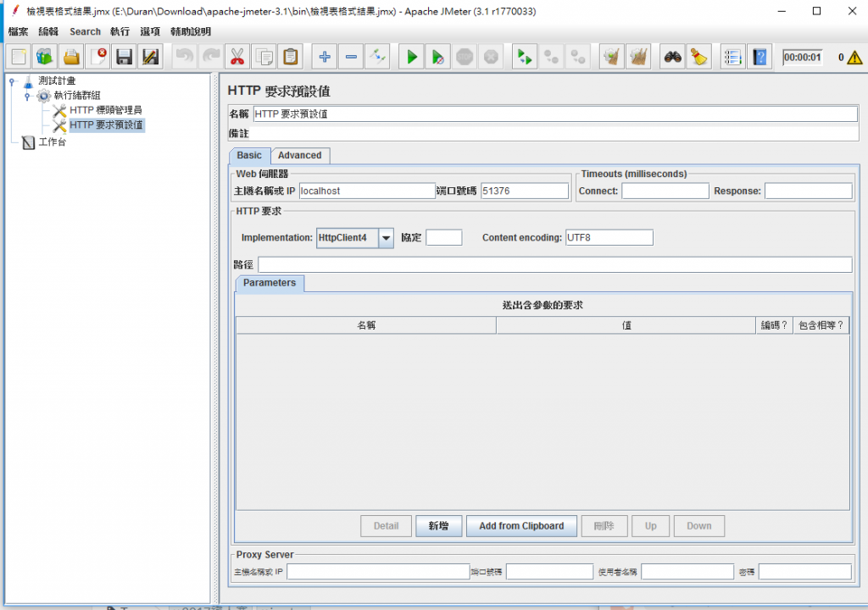Screen dimensions: 868x610
Task: Click the yellow warning log indicator
Action: point(854,57)
